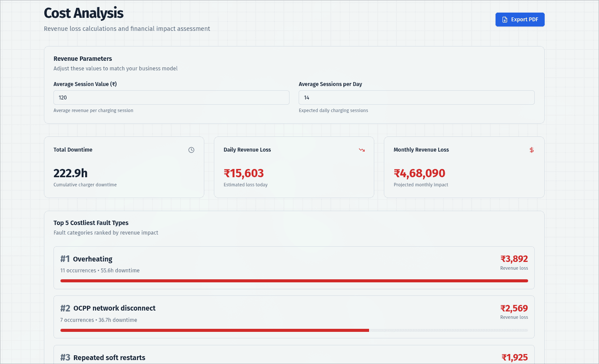This screenshot has height=364, width=599.
Task: Click 'Average revenue per charging session' hint
Action: point(93,110)
